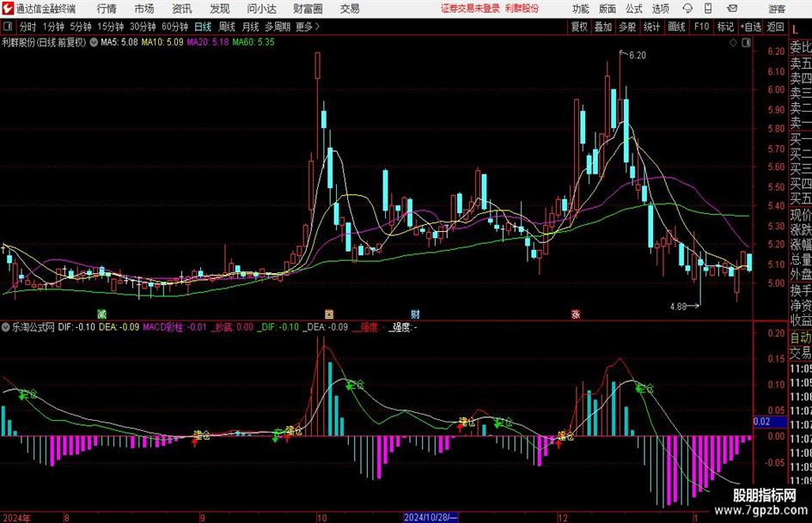Viewport: 812px width, 523px height.
Task: Click the 自动 label in right sidebar
Action: (801, 338)
